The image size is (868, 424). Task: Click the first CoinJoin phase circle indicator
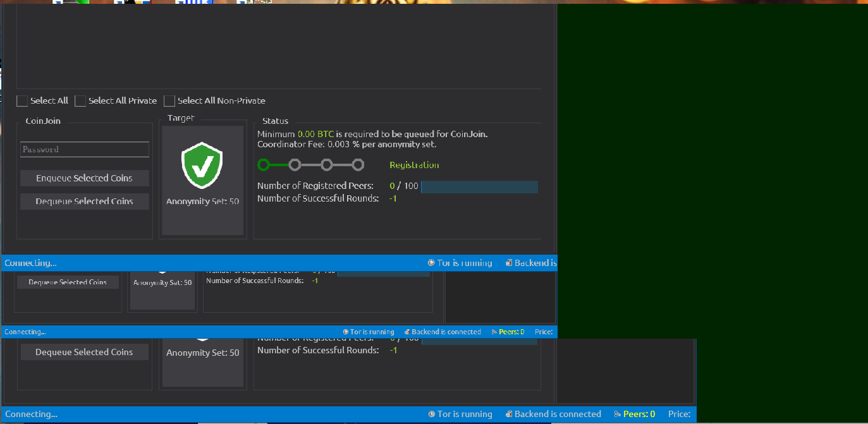tap(262, 164)
